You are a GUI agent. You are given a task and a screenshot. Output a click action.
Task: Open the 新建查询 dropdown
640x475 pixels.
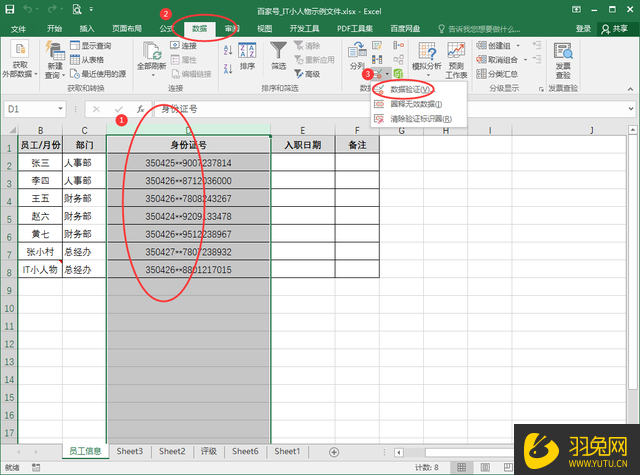pyautogui.click(x=55, y=60)
